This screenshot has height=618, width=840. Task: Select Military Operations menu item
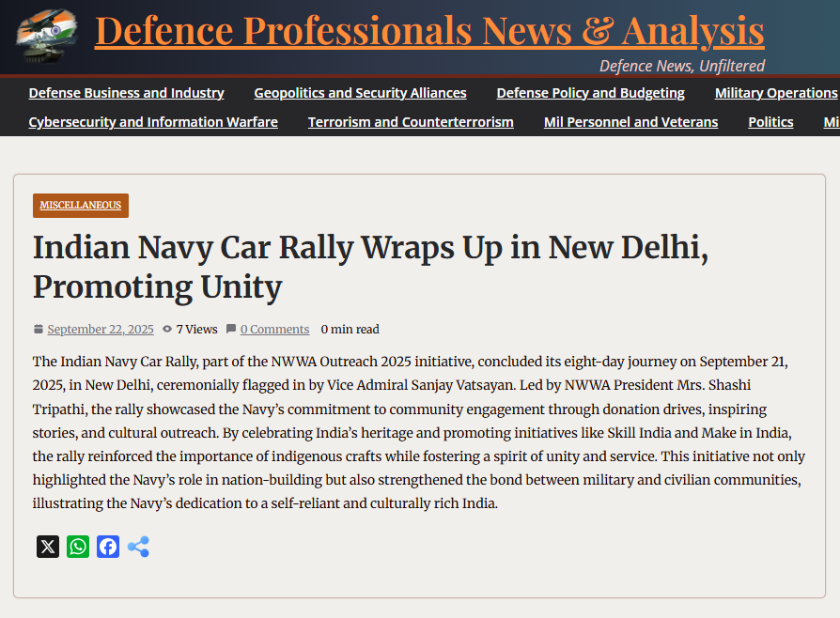pyautogui.click(x=777, y=93)
